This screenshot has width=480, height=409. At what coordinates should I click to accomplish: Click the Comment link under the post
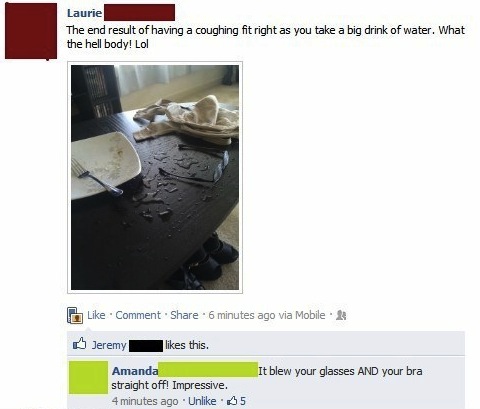138,315
